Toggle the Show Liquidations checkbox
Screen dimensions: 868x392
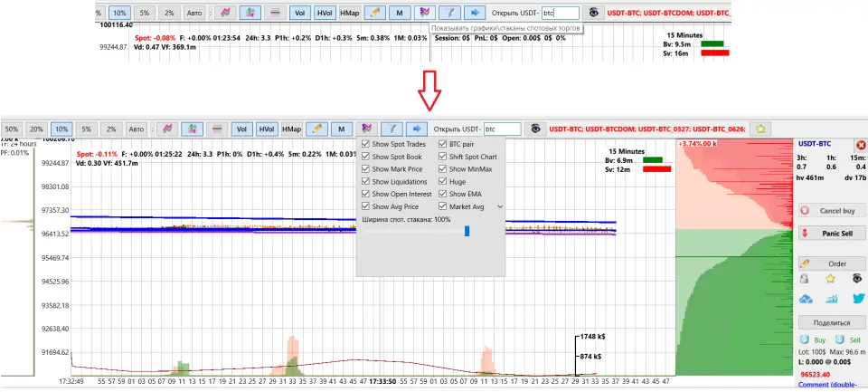[365, 182]
